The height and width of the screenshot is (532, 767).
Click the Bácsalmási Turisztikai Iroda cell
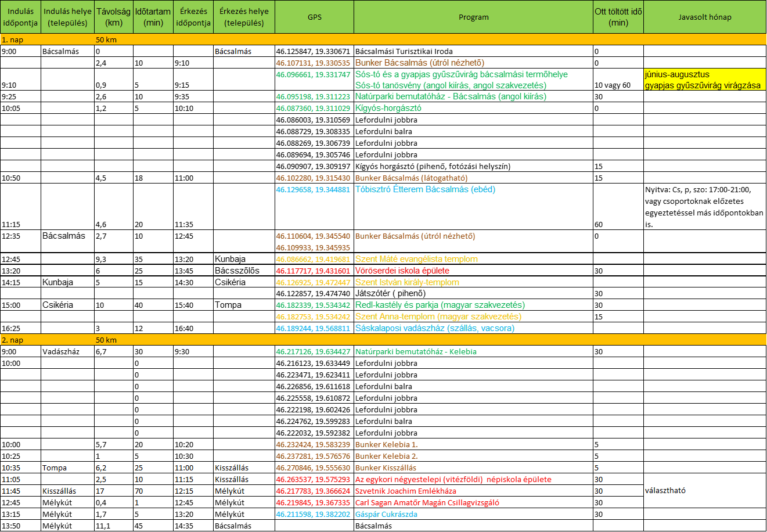coord(404,51)
